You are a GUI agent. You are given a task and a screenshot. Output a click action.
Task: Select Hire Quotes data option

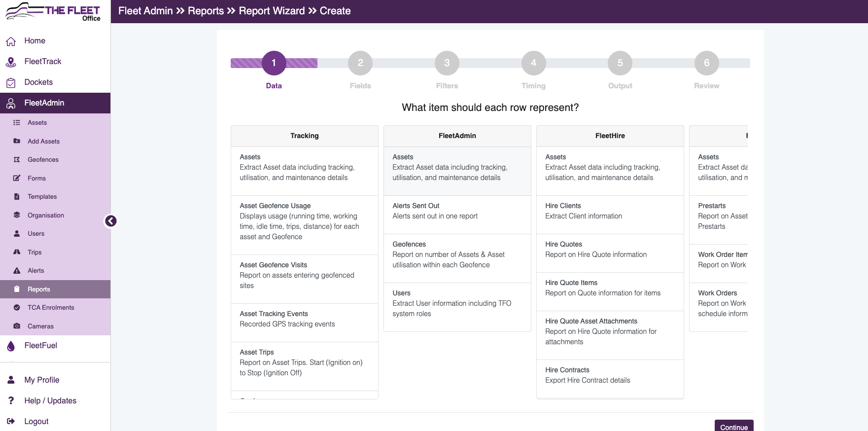[610, 253]
